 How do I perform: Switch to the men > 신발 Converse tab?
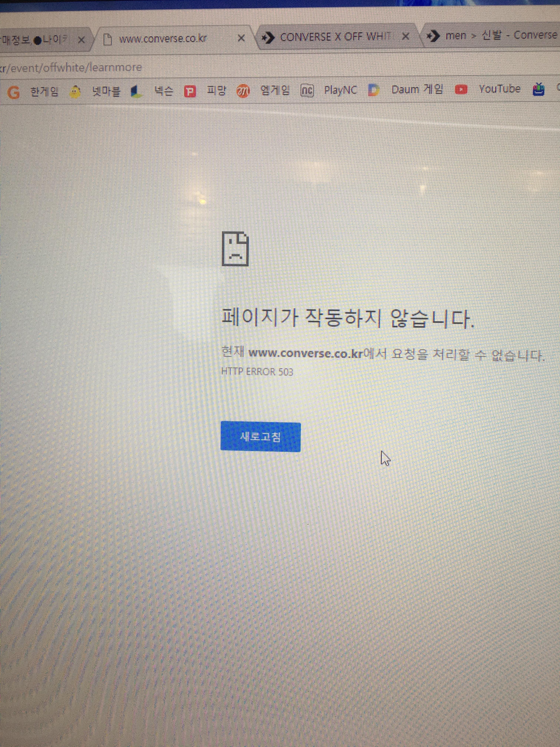click(x=496, y=35)
